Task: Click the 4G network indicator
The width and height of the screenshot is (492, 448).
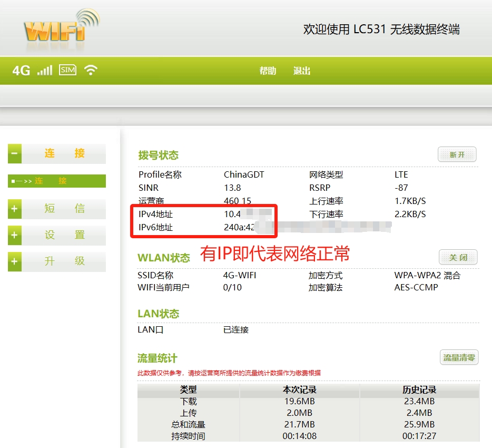Action: coord(21,71)
